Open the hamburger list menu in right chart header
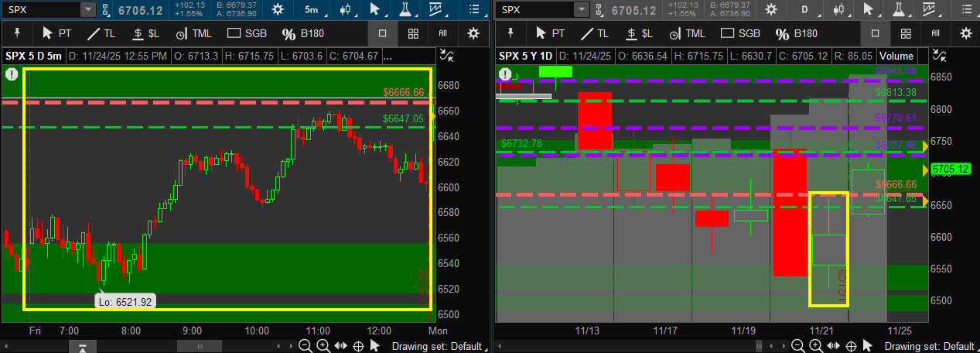 [964, 10]
